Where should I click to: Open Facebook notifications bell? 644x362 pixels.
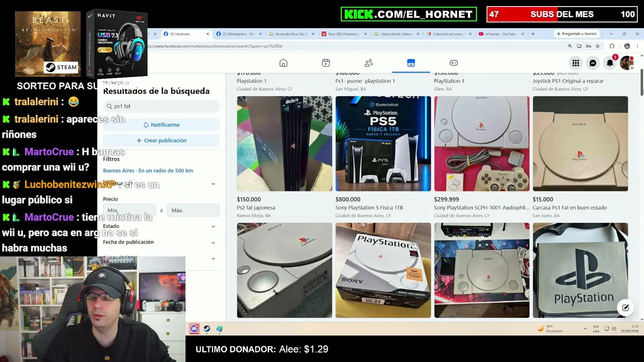(610, 63)
